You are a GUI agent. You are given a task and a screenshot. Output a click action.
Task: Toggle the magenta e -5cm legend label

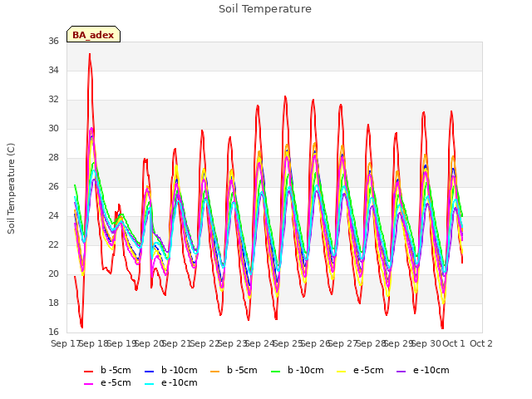point(116,382)
